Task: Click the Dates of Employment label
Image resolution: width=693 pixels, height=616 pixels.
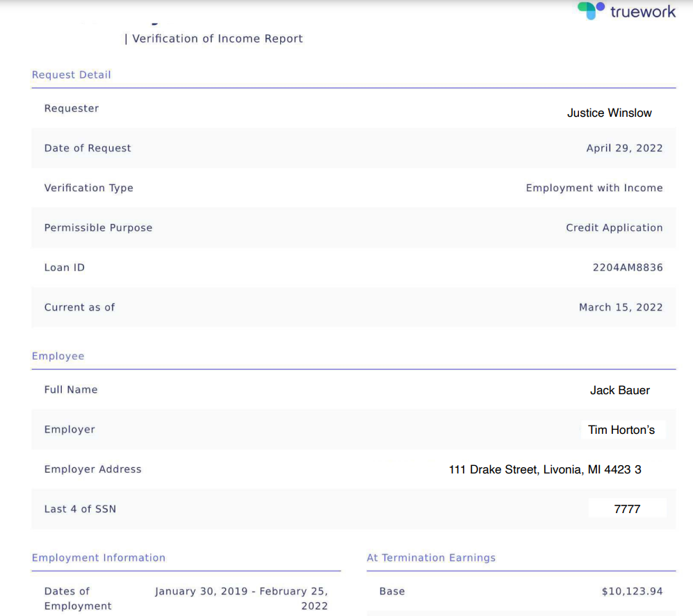Action: point(78,599)
